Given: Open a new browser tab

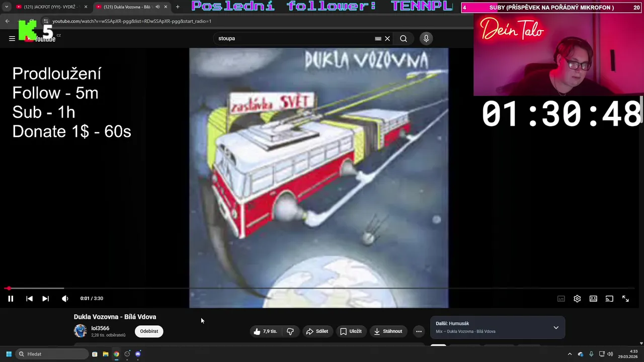Looking at the screenshot, I should (178, 7).
